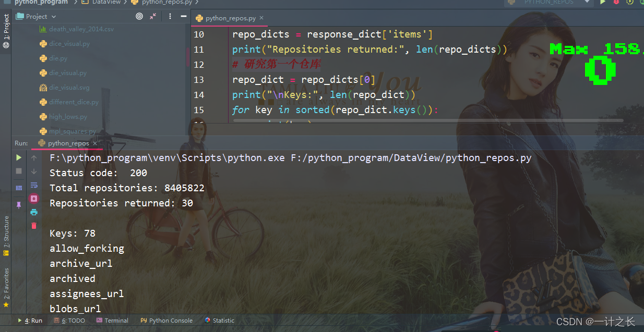Image resolution: width=644 pixels, height=332 pixels.
Task: Toggle soft-wrap in Run console
Action: (34, 185)
